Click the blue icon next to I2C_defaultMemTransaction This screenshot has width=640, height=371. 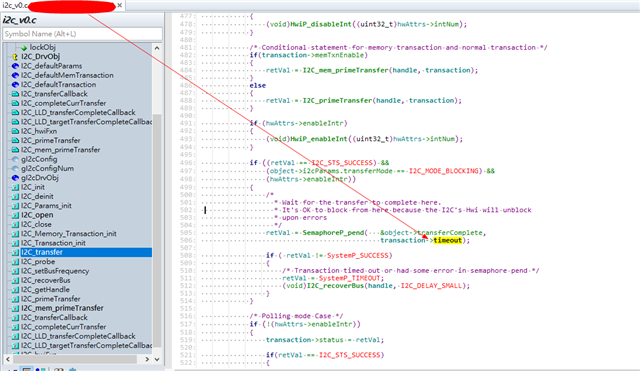pyautogui.click(x=15, y=75)
